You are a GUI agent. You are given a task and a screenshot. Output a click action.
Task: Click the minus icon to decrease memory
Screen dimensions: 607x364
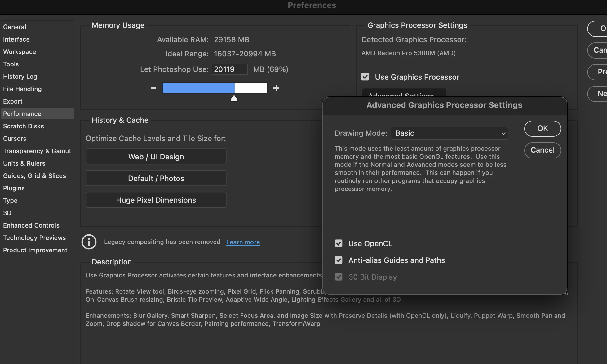(153, 88)
